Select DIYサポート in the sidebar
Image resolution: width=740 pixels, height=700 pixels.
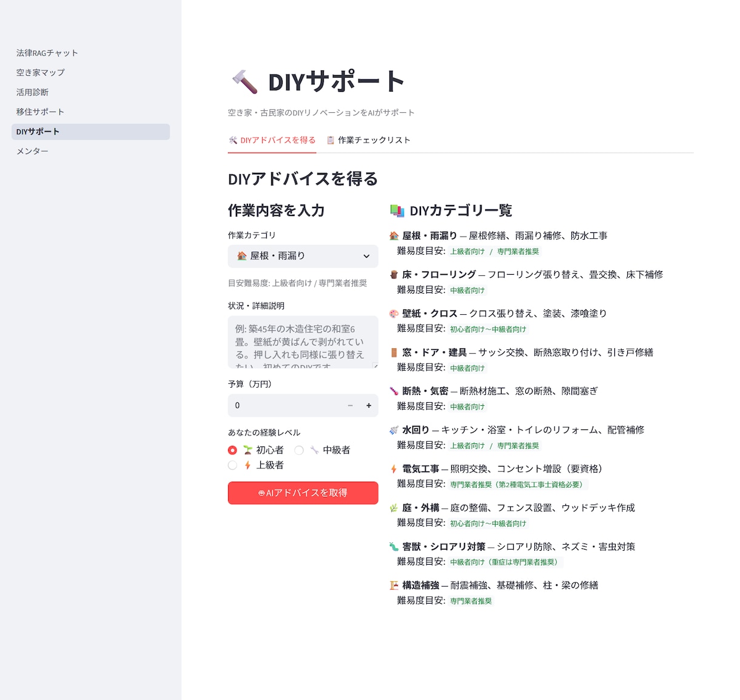91,132
